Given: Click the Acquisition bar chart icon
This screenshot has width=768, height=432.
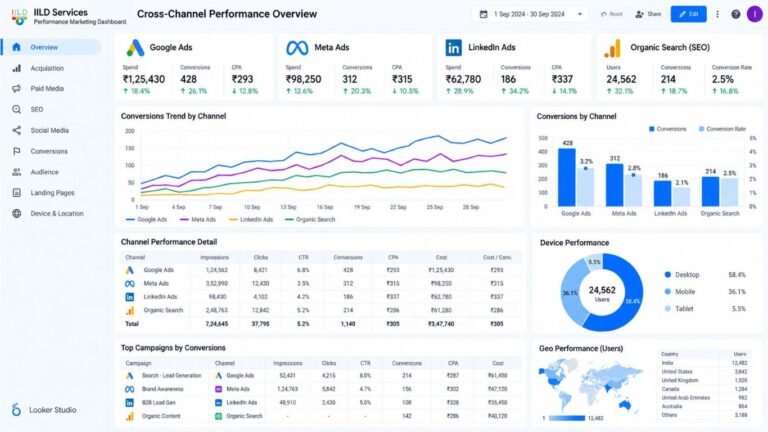Looking at the screenshot, I should click(17, 68).
